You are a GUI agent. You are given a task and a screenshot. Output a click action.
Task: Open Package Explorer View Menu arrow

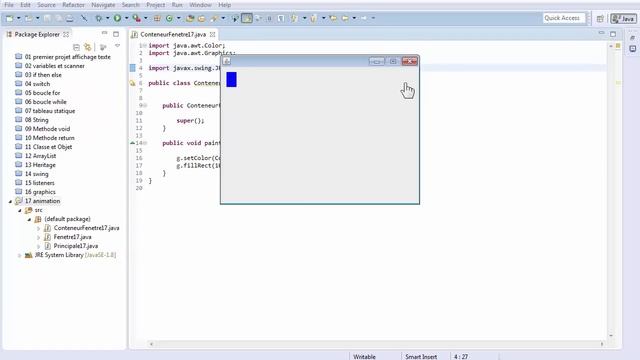tap(118, 46)
